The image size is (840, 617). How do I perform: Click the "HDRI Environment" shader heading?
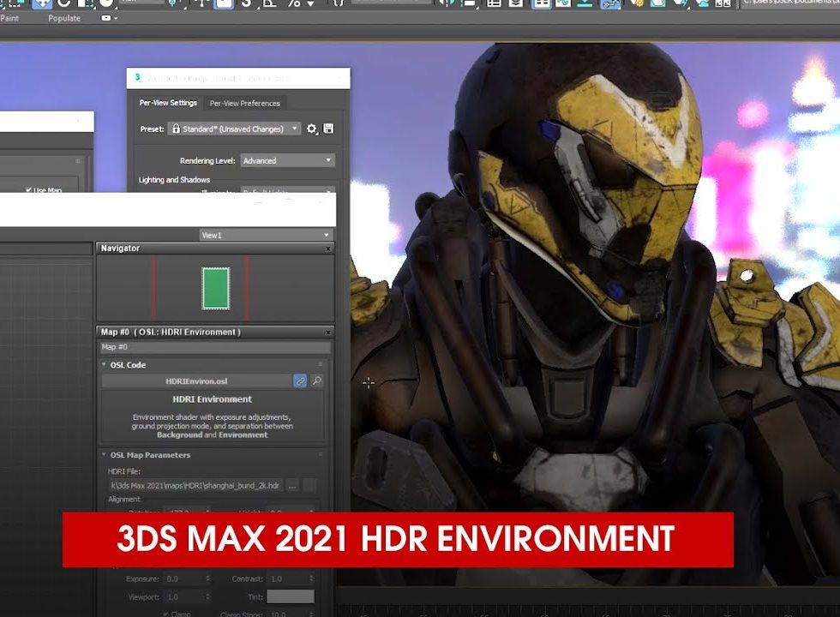213,399
